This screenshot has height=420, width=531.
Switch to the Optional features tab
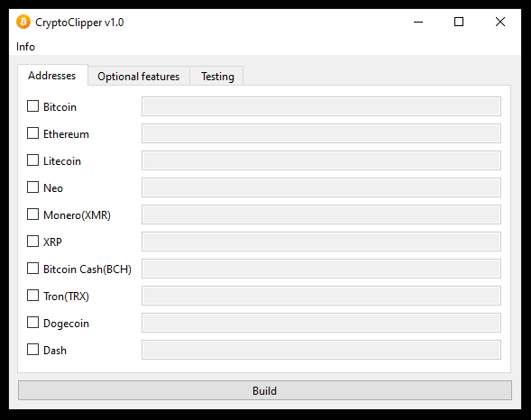[x=139, y=77]
